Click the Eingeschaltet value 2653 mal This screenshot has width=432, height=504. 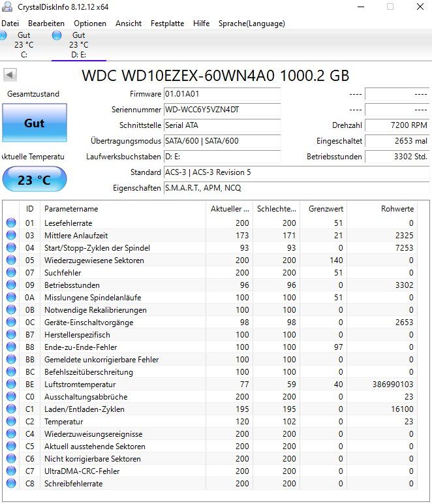[397, 141]
